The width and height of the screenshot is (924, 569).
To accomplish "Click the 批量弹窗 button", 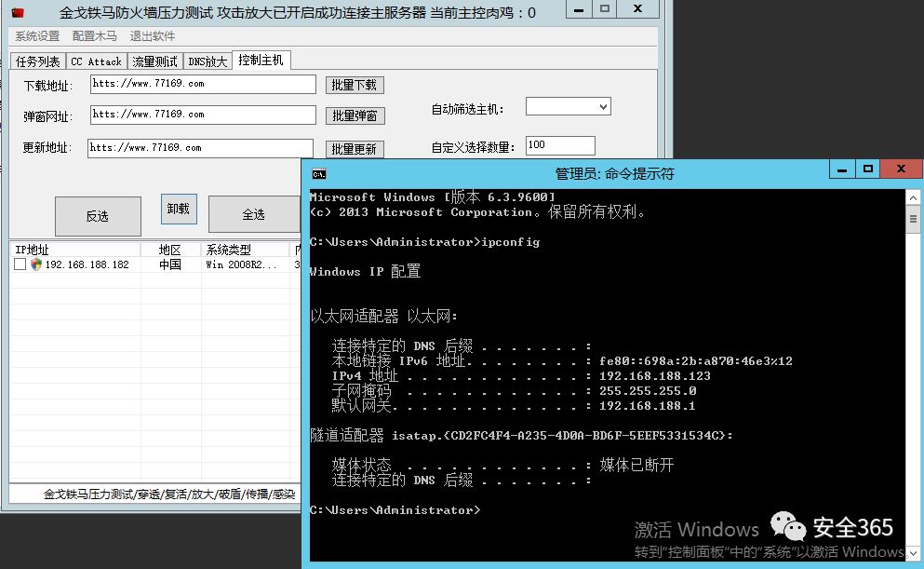I will click(355, 115).
